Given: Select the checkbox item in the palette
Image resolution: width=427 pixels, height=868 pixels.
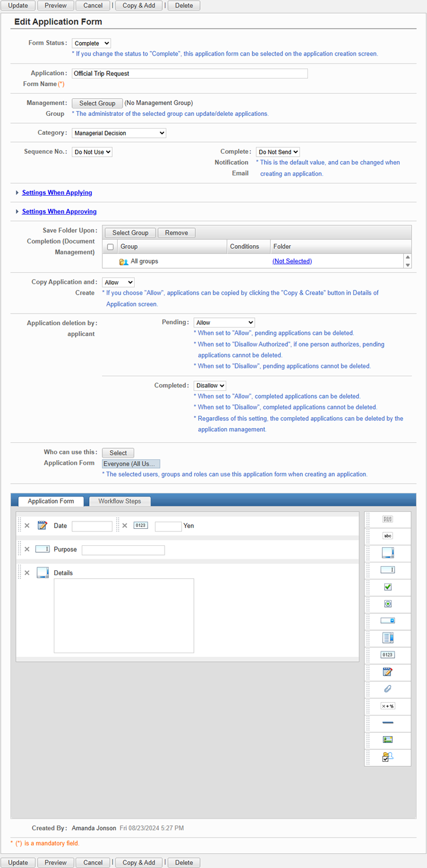Looking at the screenshot, I should (387, 587).
